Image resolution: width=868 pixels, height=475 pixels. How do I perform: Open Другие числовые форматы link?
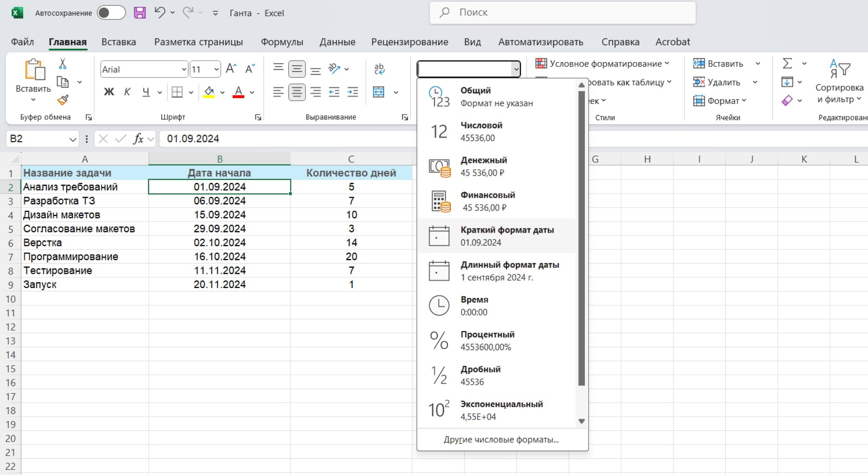point(501,439)
